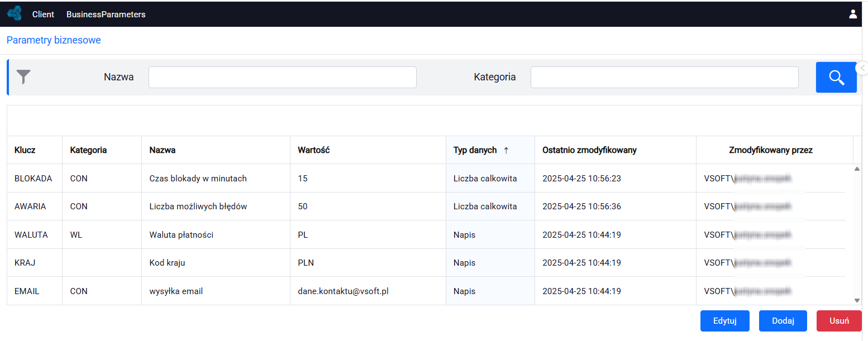Click table scrollbar down arrow

(x=857, y=300)
